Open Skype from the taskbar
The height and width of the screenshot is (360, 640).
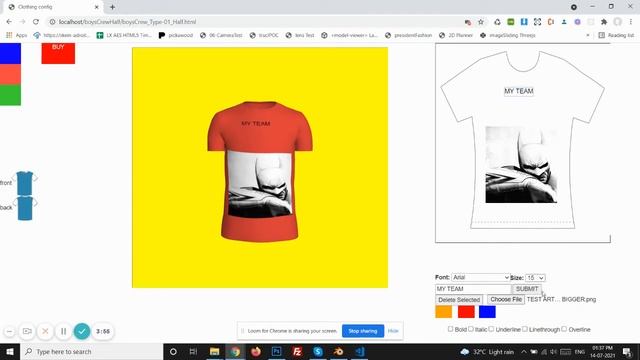[x=318, y=351]
